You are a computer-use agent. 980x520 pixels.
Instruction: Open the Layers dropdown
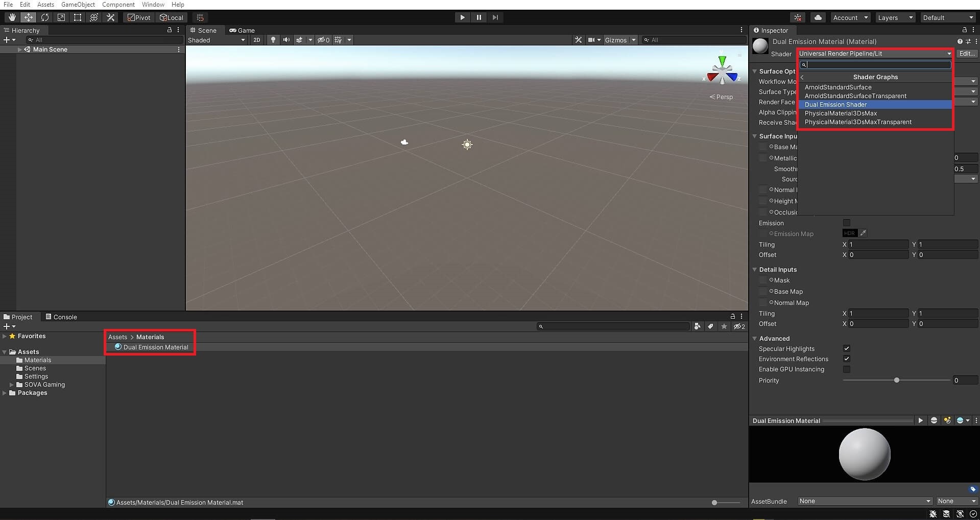click(895, 17)
